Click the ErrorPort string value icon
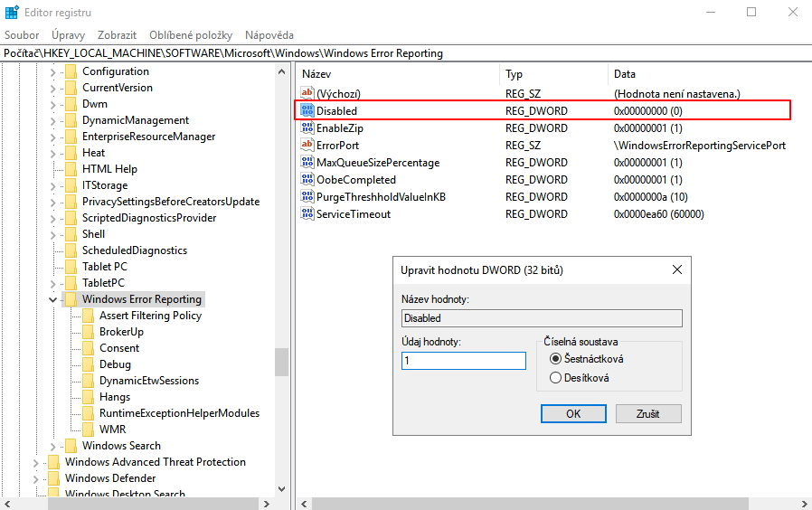The image size is (812, 510). point(307,145)
